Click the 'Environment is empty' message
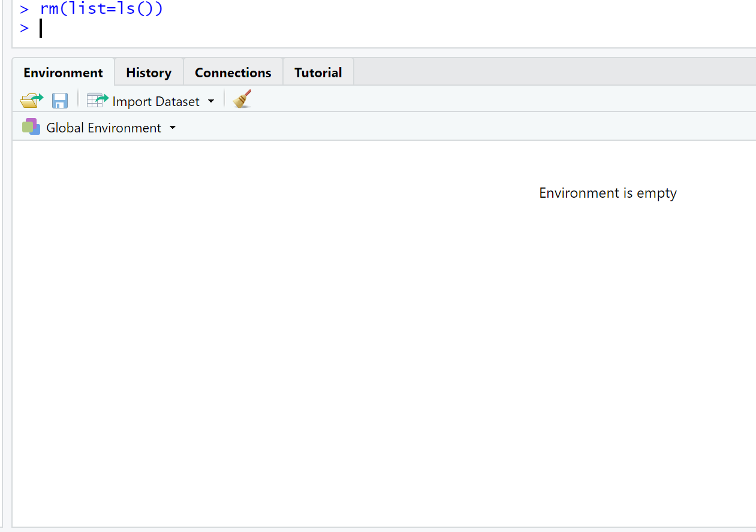 [608, 193]
